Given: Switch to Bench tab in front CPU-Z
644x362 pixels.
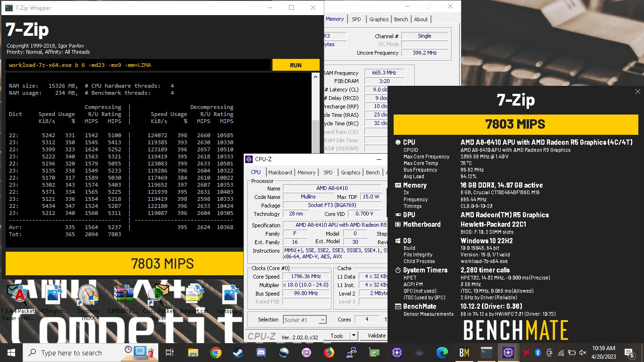Looking at the screenshot, I should [373, 173].
